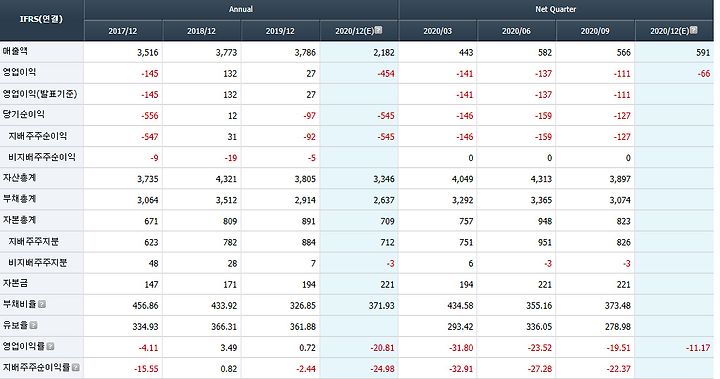This screenshot has width=720, height=379.
Task: Click 매출액 value 3,516 for 2017/12
Action: (147, 52)
